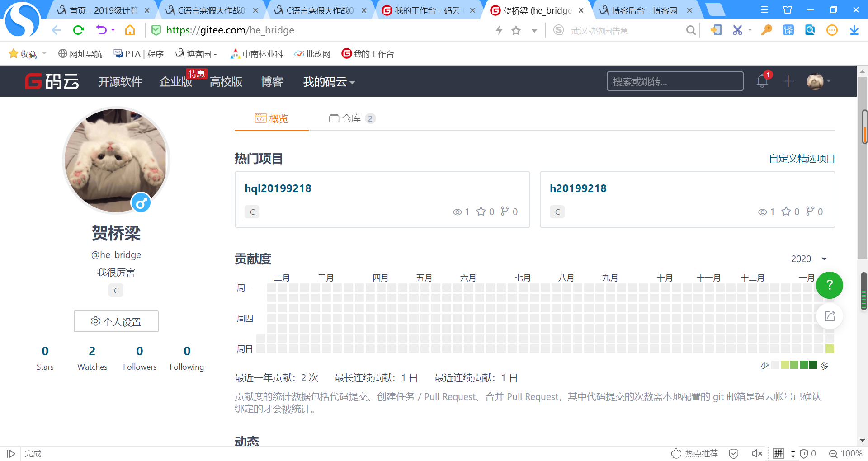Click the green contribution square on 周日
Image resolution: width=868 pixels, height=461 pixels.
coord(829,348)
